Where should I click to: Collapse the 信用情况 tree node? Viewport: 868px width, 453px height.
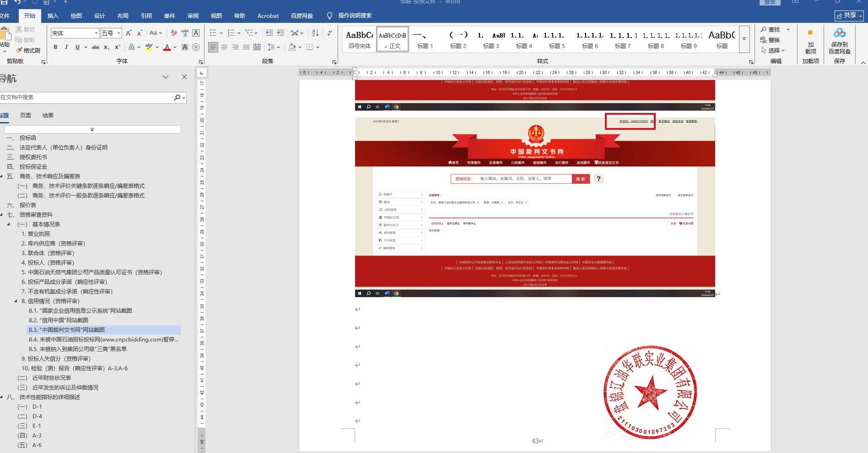(x=16, y=301)
